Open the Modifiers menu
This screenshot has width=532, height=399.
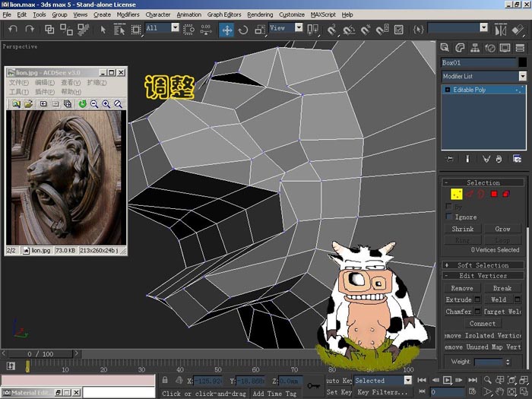pyautogui.click(x=128, y=14)
